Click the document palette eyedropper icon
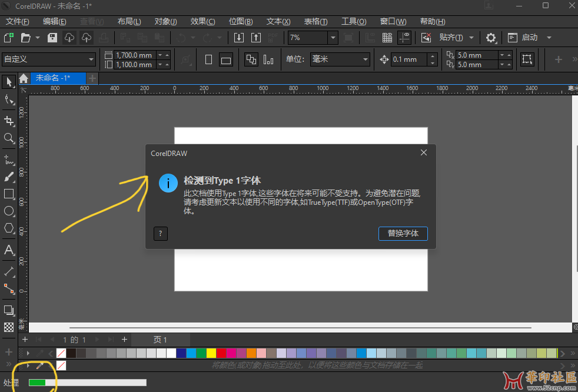This screenshot has width=578, height=392. (x=39, y=366)
